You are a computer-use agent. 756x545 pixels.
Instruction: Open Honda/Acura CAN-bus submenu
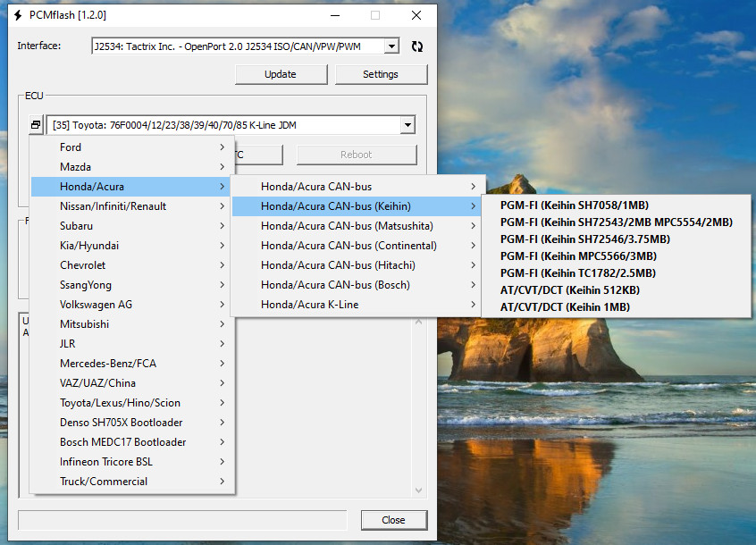[357, 187]
